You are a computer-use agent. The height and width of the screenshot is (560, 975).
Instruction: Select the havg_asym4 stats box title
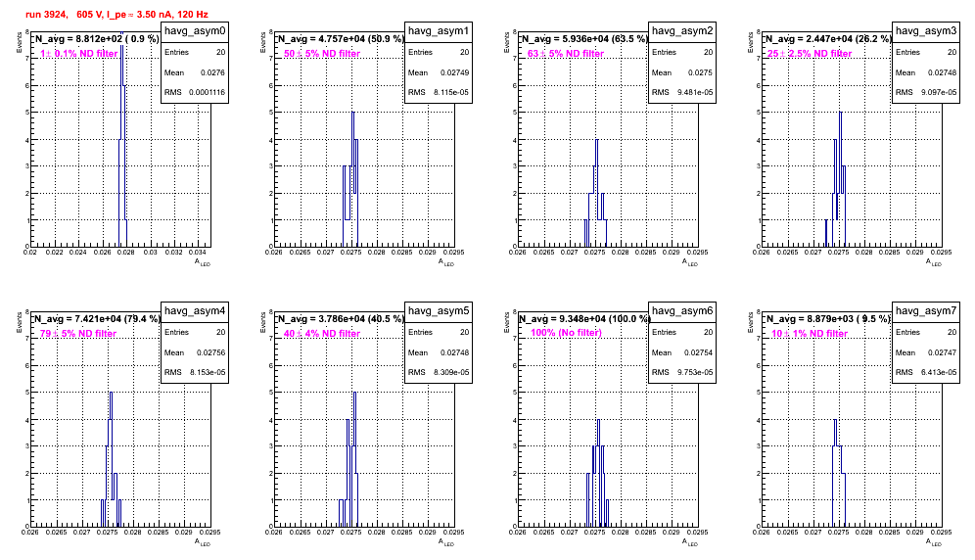click(195, 311)
